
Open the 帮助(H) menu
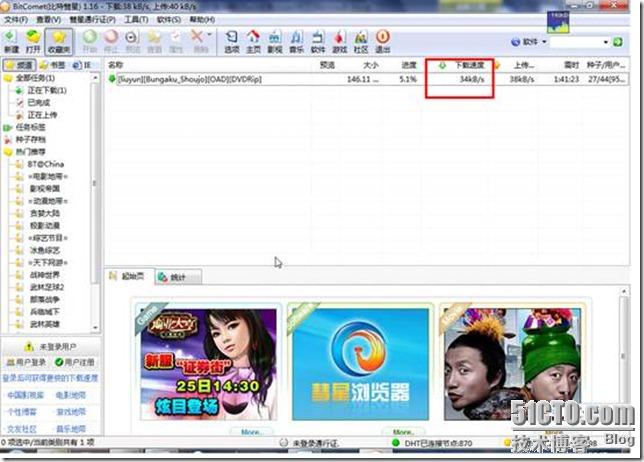[202, 20]
